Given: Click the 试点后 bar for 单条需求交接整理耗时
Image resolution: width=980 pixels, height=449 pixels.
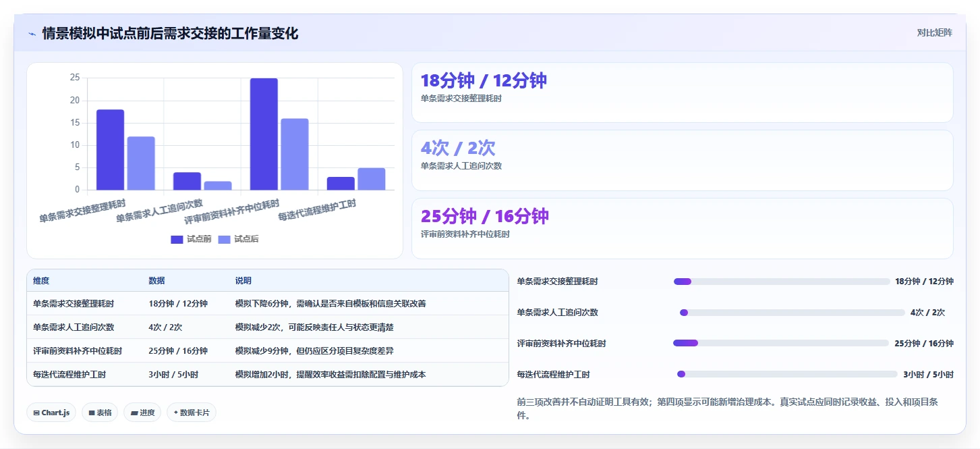Looking at the screenshot, I should point(141,163).
